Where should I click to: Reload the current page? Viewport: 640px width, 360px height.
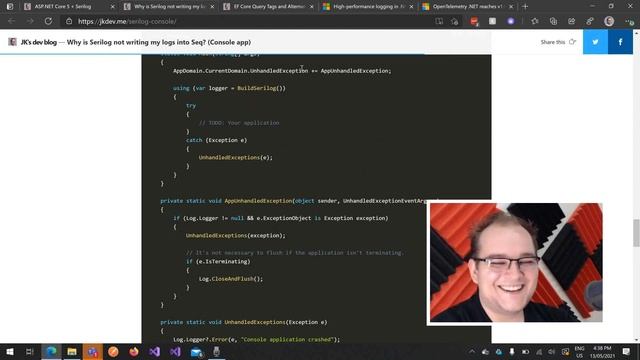pos(48,21)
